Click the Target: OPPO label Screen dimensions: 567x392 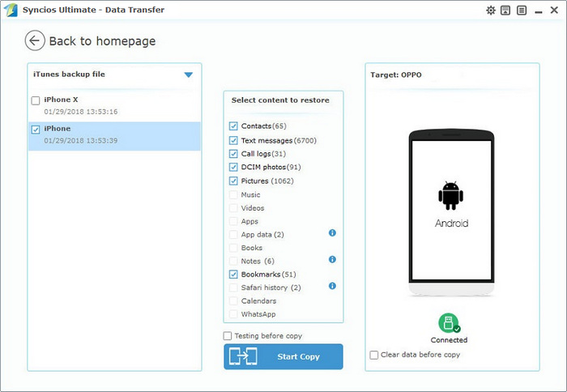pyautogui.click(x=396, y=75)
